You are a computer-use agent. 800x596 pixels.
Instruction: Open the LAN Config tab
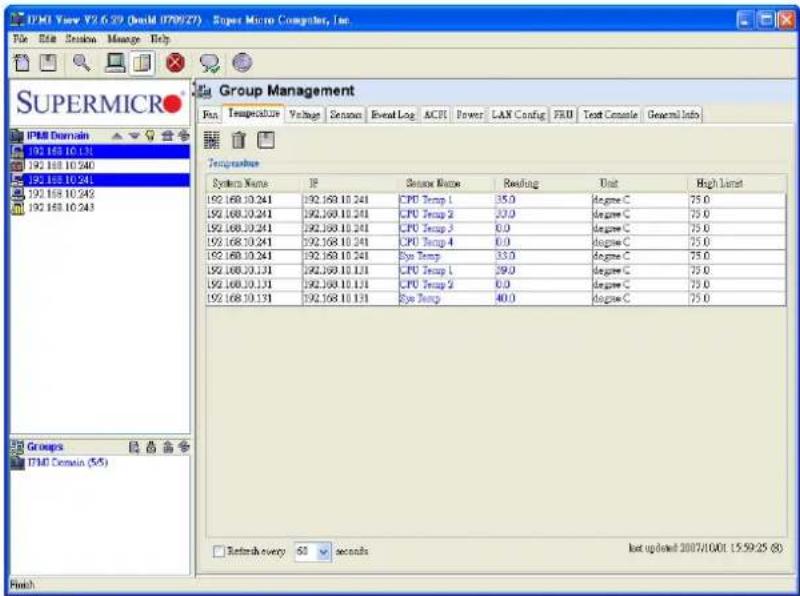518,114
